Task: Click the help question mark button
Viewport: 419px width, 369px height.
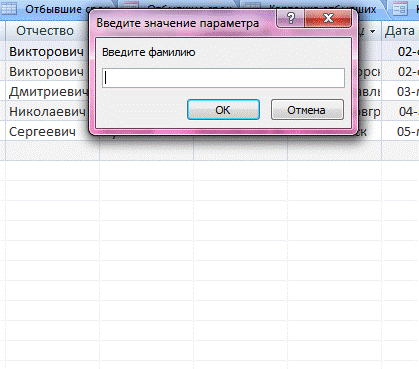Action: click(290, 18)
